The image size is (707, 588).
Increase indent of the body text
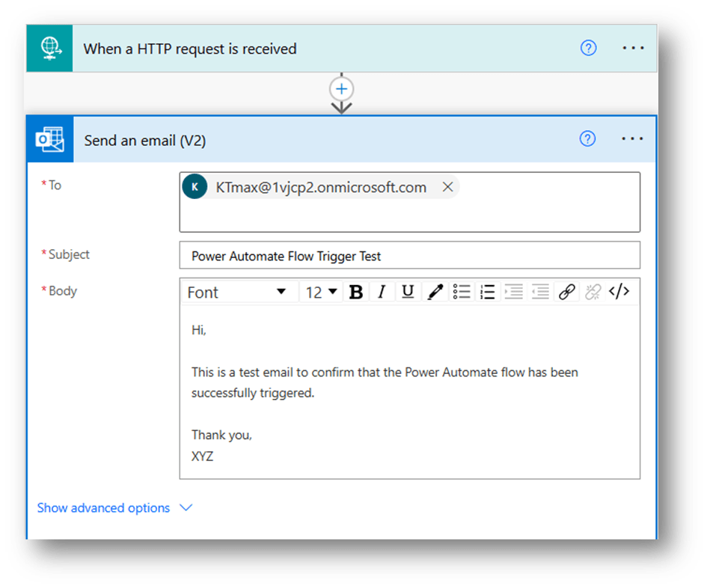pos(513,292)
